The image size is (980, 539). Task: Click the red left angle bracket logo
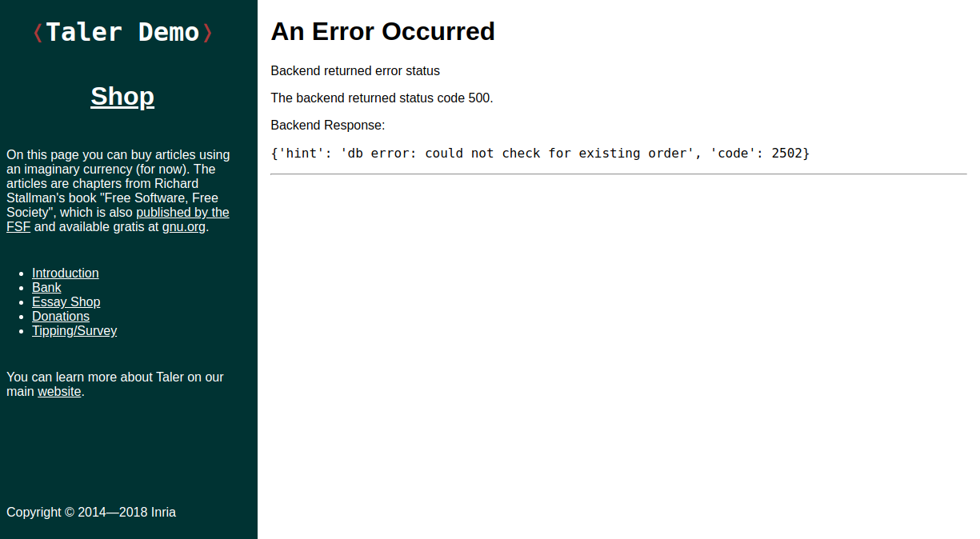tap(38, 33)
